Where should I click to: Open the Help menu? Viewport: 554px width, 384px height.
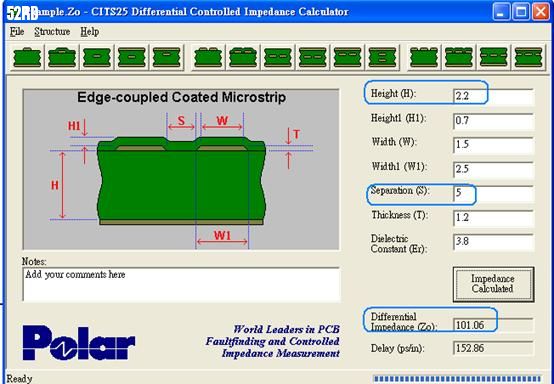(x=89, y=32)
